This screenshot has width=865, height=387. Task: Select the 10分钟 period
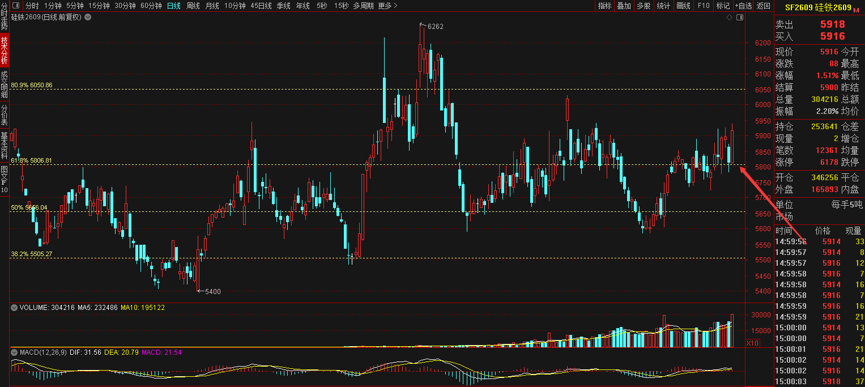[x=235, y=6]
